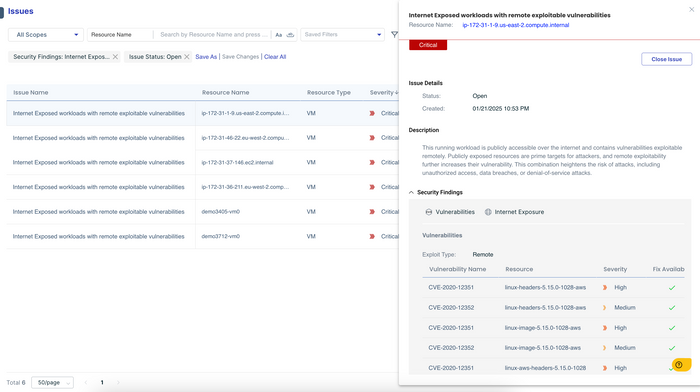Sort by the Resource Name column header

225,92
